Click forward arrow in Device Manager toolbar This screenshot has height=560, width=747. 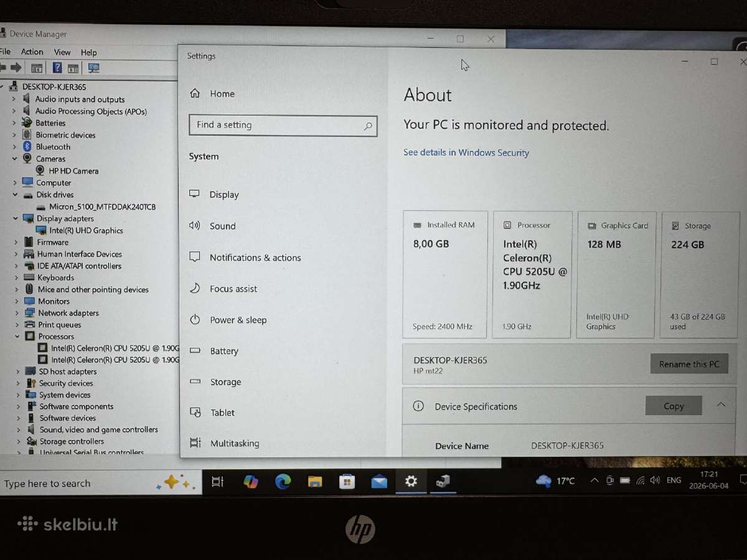[x=16, y=68]
